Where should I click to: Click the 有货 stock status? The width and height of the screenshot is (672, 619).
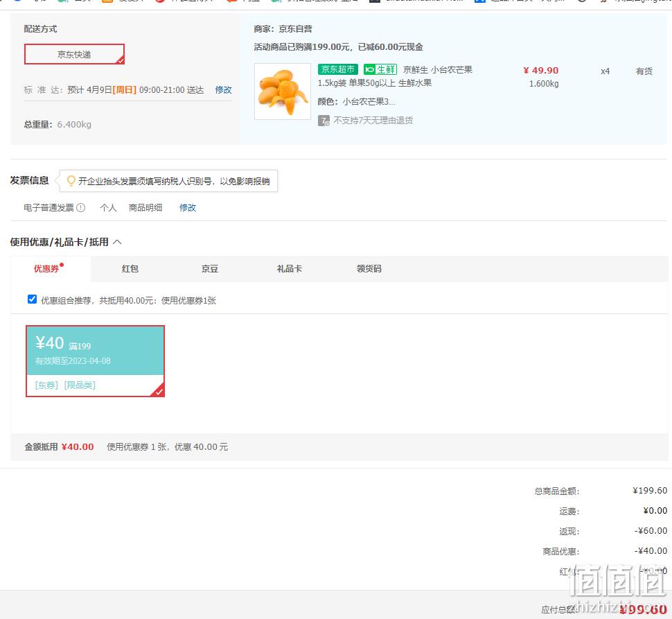coord(644,71)
